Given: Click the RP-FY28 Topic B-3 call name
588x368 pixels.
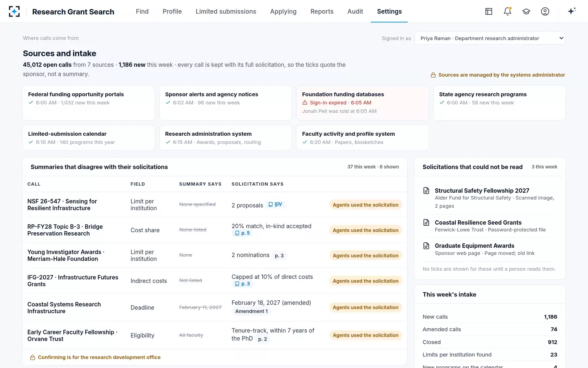Looking at the screenshot, I should [65, 230].
